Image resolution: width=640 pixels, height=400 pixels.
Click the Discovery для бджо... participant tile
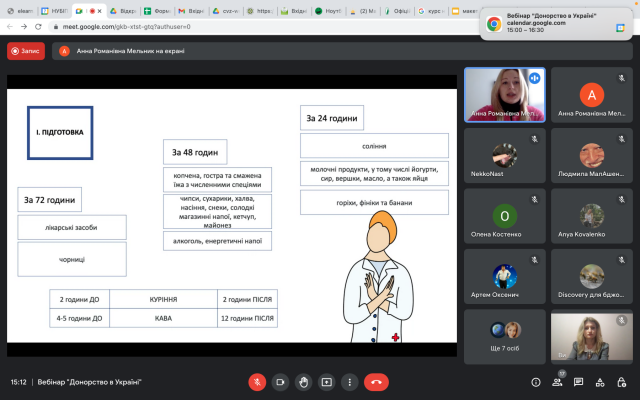(x=591, y=276)
